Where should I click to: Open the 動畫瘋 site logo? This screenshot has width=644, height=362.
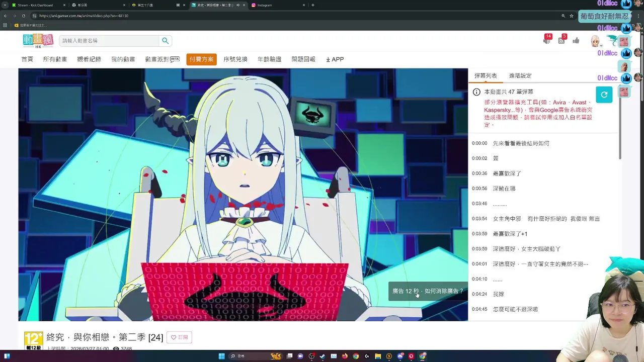click(x=38, y=41)
